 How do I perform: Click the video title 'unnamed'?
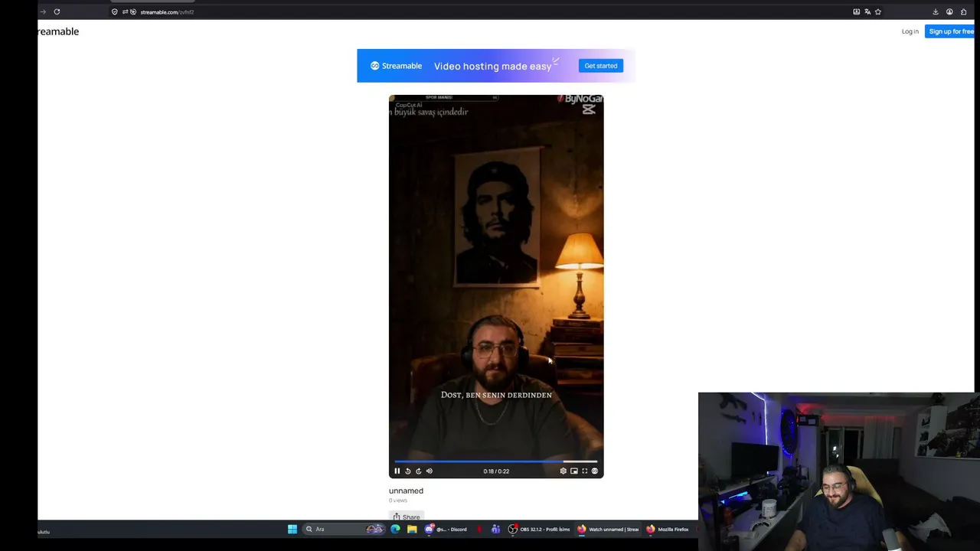[406, 491]
